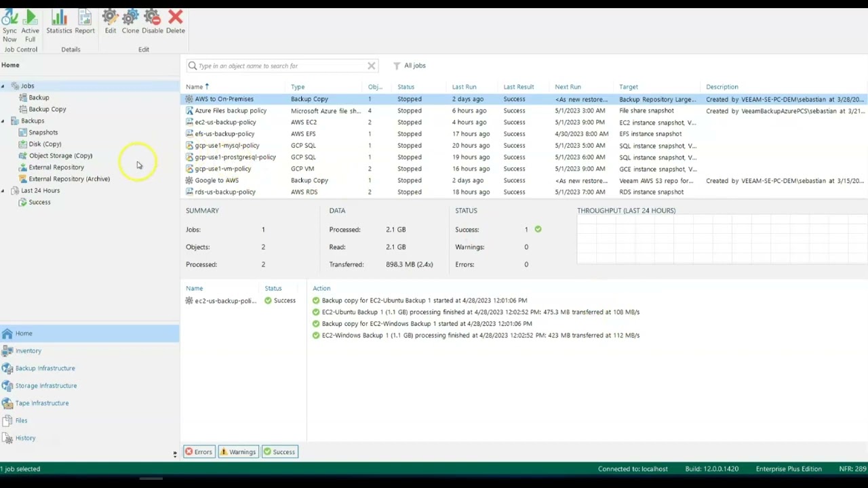
Task: Collapse the Last 24 Hours node
Action: coord(3,190)
